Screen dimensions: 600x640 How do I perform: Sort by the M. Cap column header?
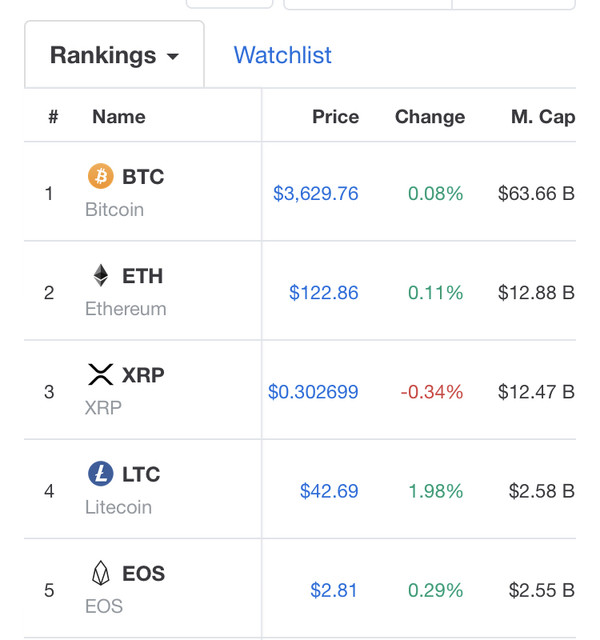point(543,117)
